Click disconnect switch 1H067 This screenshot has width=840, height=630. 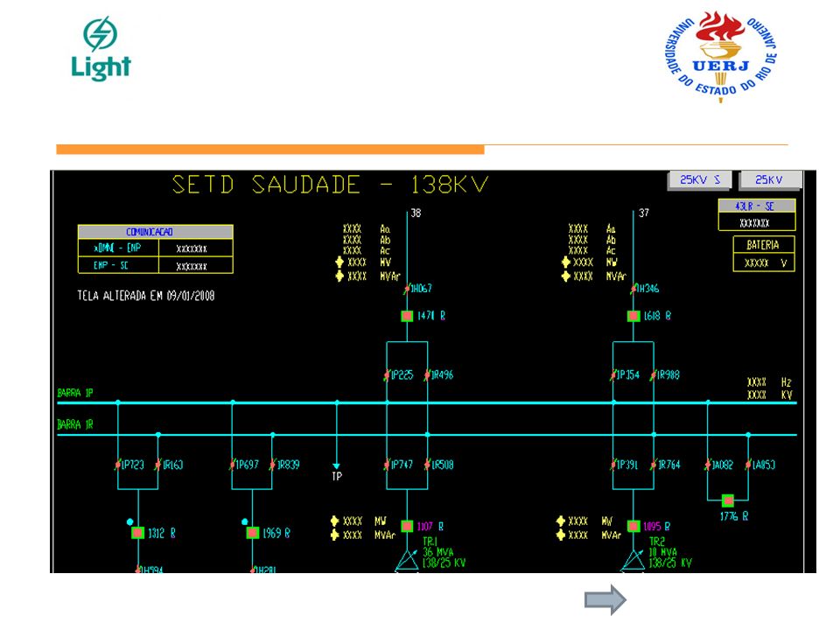pyautogui.click(x=407, y=290)
